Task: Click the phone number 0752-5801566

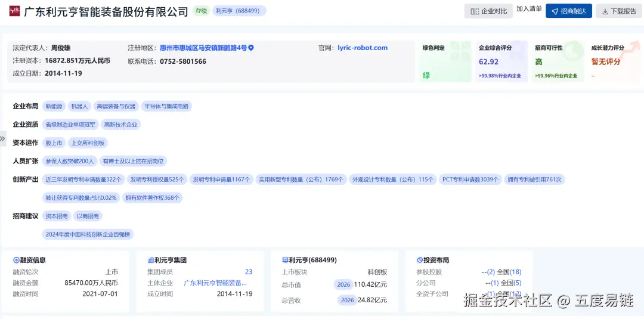Action: pos(183,61)
